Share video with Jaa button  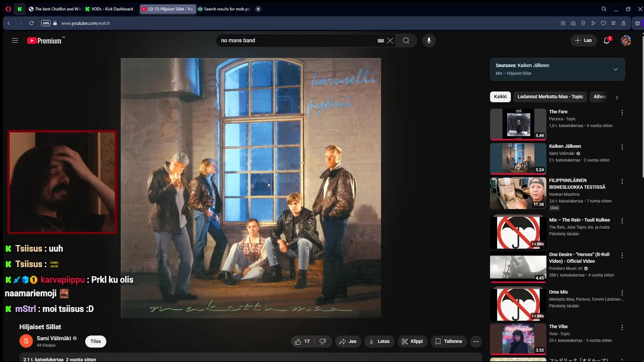point(348,341)
